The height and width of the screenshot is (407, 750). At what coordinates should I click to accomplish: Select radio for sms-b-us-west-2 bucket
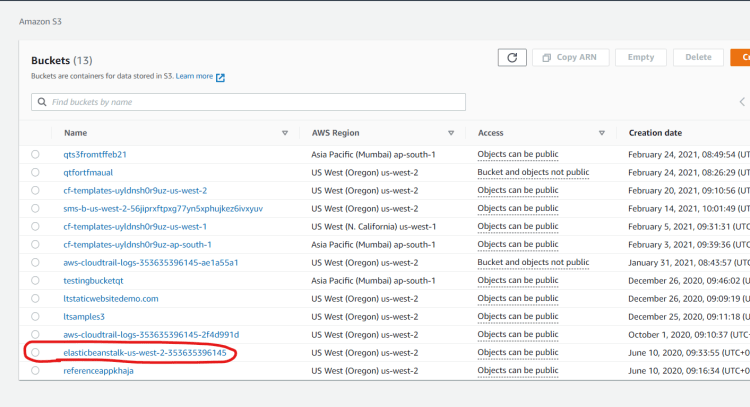(35, 209)
